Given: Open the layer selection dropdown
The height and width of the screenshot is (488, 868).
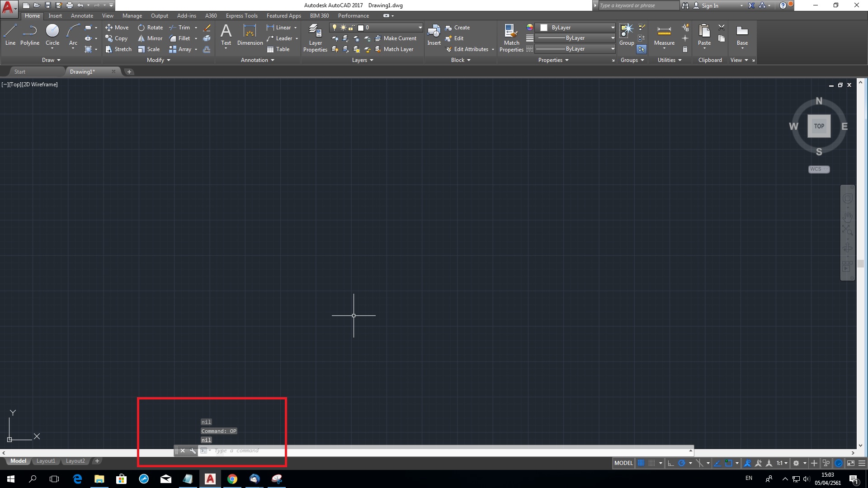Looking at the screenshot, I should (x=420, y=28).
